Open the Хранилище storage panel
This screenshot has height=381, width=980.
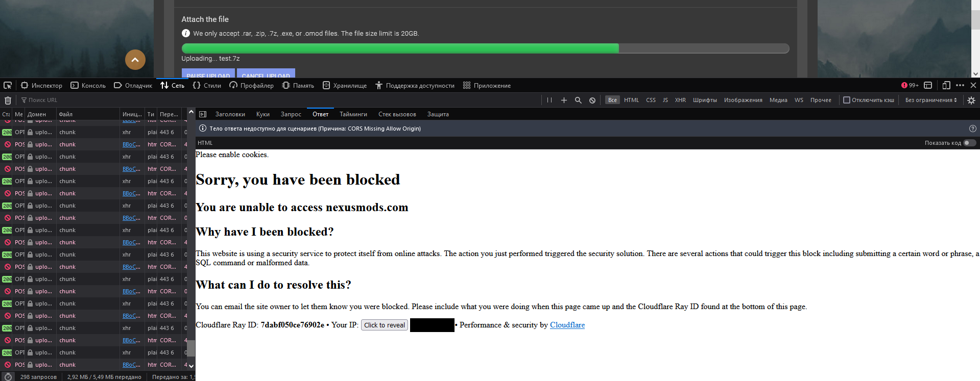(345, 85)
